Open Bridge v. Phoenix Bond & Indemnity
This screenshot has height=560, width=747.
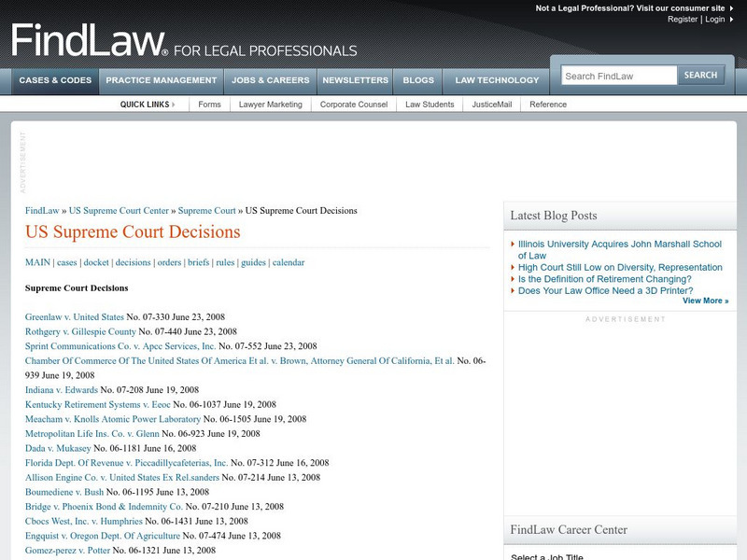104,507
